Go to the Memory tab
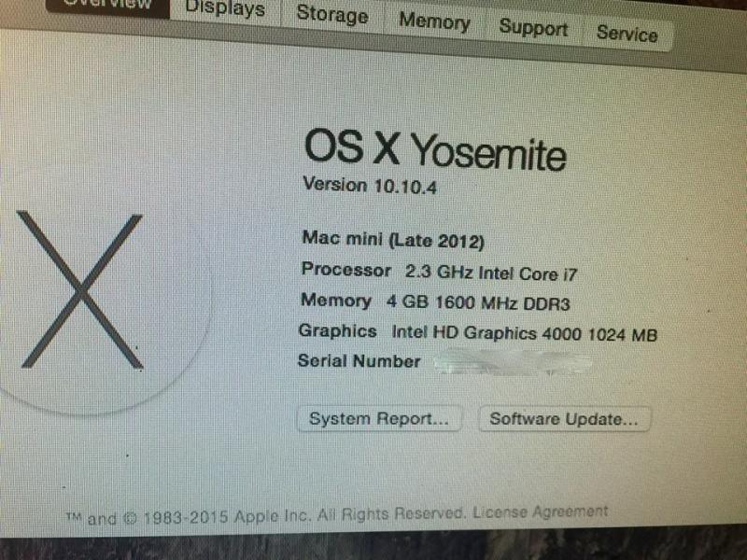 434,21
